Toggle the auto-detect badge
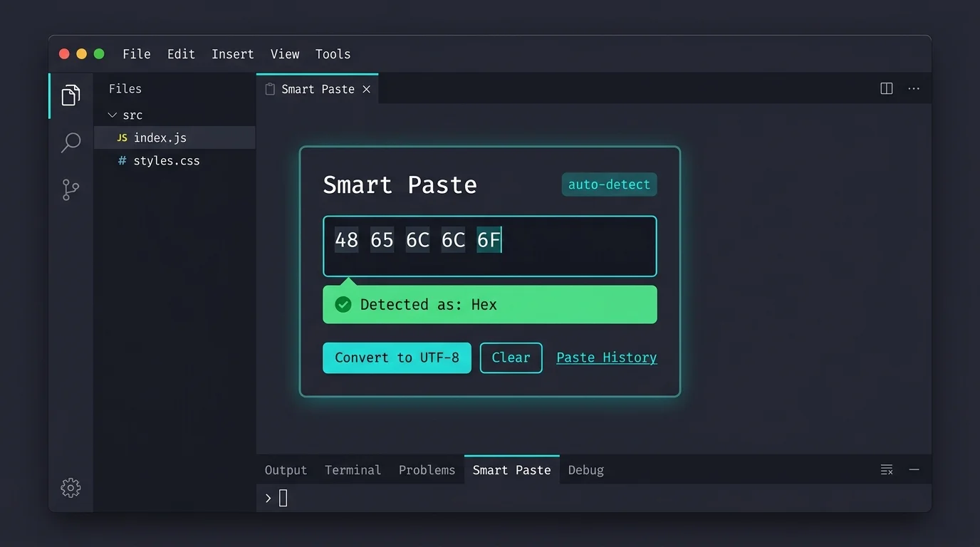 [x=609, y=184]
